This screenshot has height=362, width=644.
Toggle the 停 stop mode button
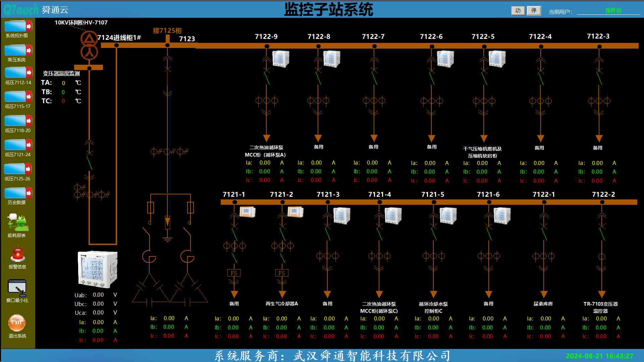coord(534,11)
